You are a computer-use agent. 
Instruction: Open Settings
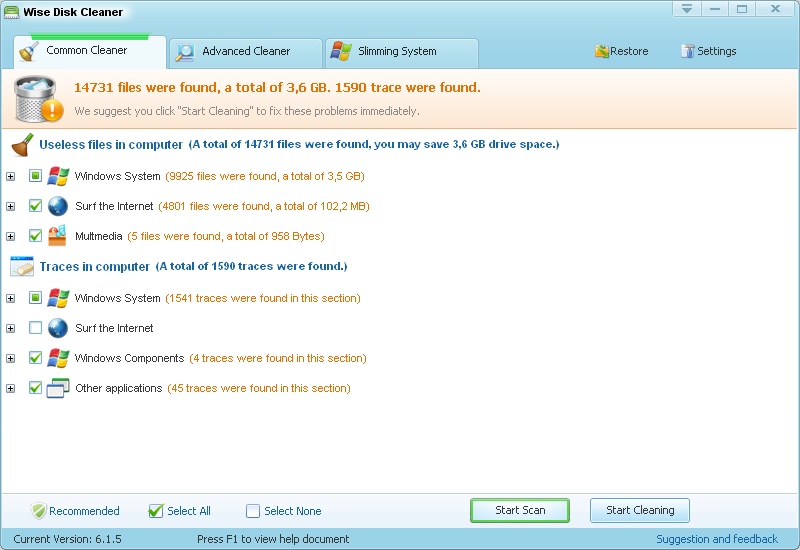tap(709, 51)
